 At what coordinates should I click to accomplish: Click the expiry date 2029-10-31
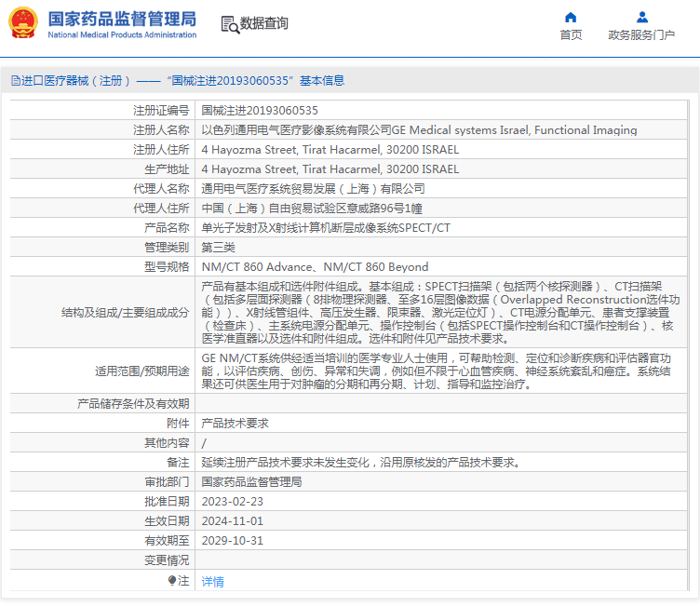point(233,540)
